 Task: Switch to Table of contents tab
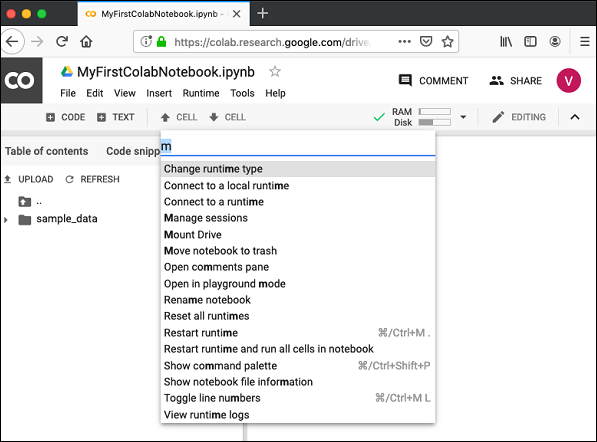[x=46, y=151]
